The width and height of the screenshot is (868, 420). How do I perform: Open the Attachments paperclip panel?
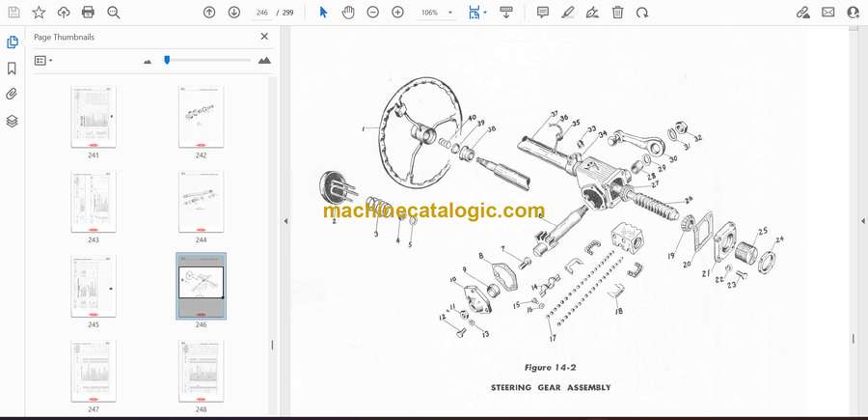[x=12, y=95]
